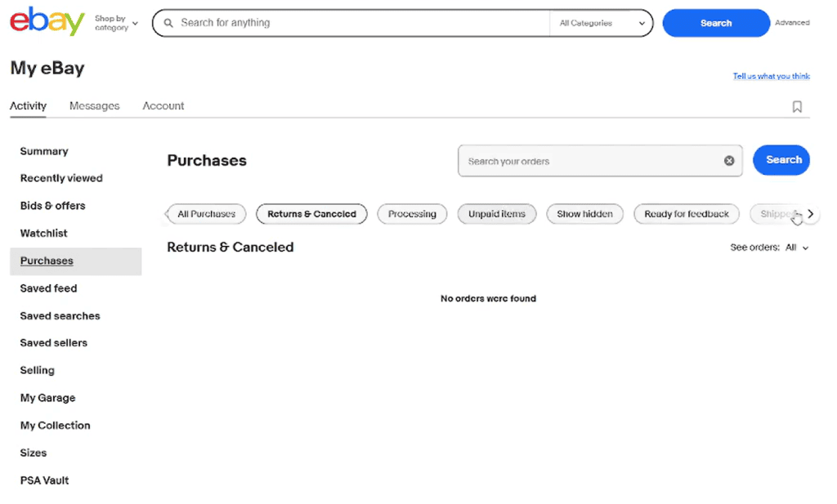Screen dimensions: 837x504
Task: Select the Ready for feedback filter chip
Action: coord(687,214)
